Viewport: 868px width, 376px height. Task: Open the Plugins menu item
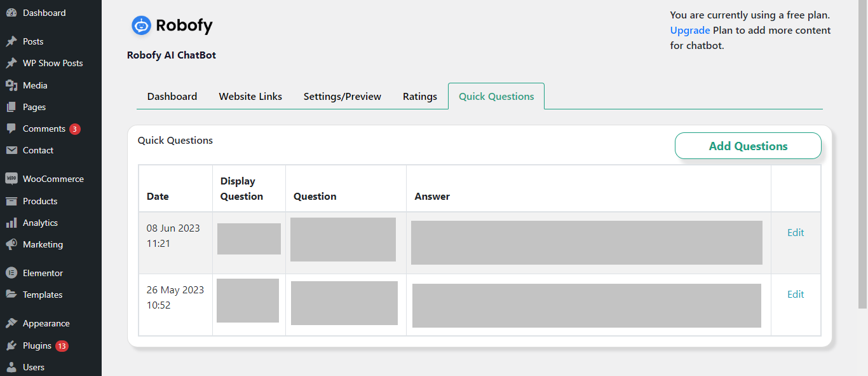pos(37,345)
